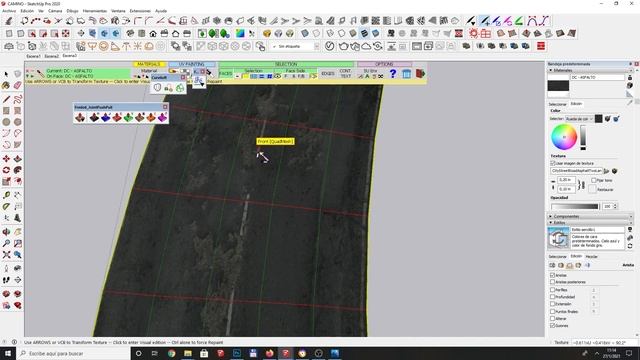
Task: Click the red sun shadows icon
Action: 473,33
